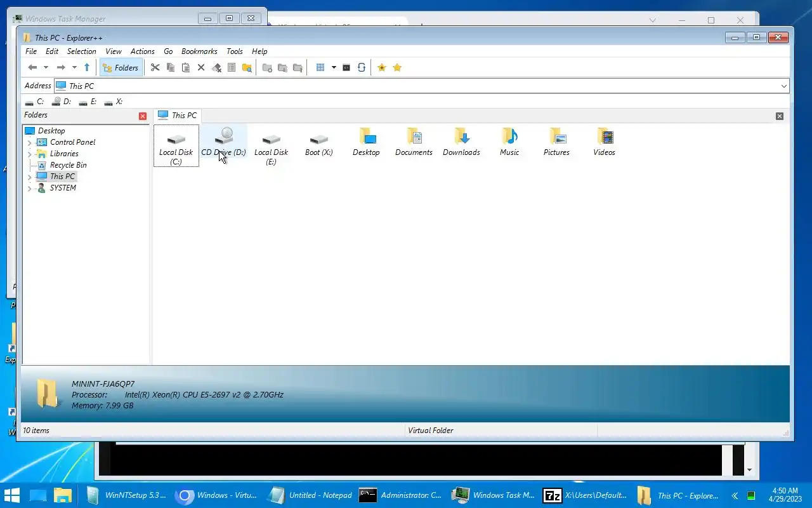Click the Add Bookmark star icon

382,67
